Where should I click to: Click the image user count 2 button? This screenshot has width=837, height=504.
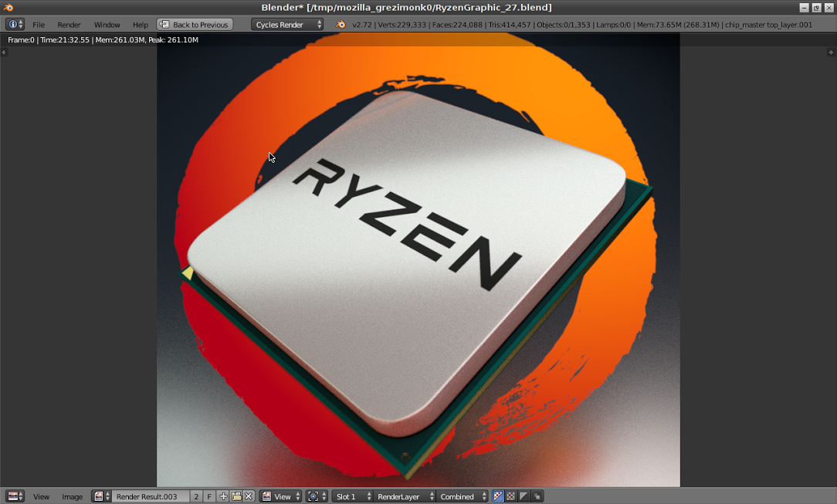(x=196, y=496)
